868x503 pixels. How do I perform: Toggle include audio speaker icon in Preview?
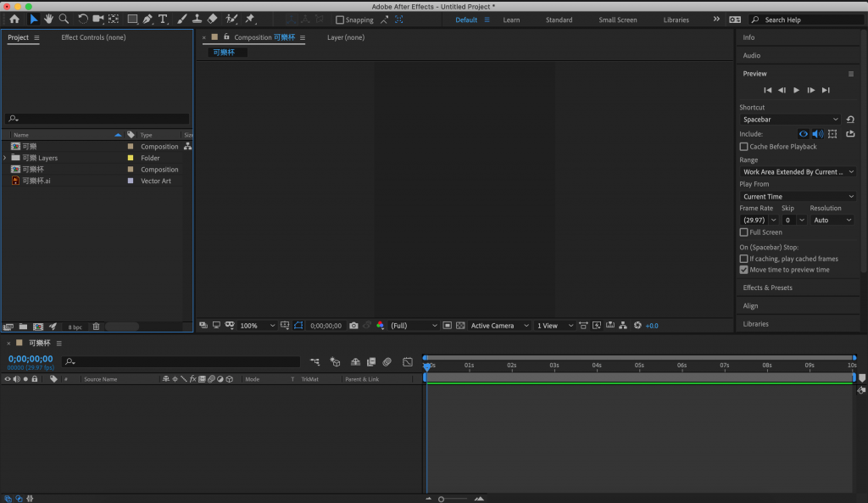coord(818,134)
